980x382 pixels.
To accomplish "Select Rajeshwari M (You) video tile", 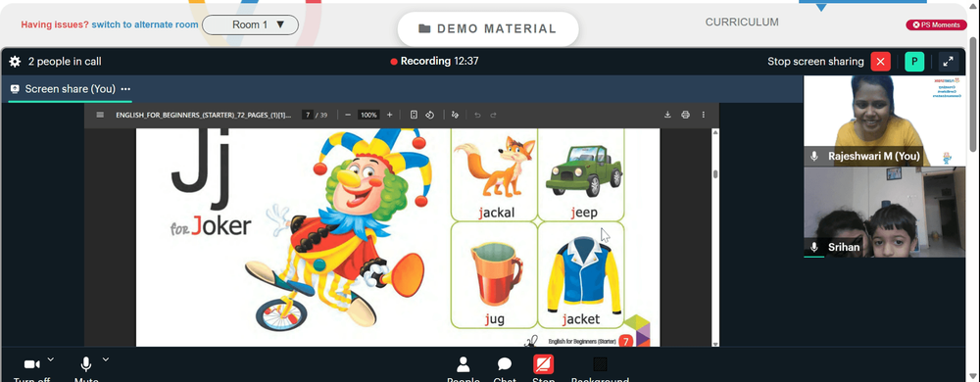I will click(884, 120).
